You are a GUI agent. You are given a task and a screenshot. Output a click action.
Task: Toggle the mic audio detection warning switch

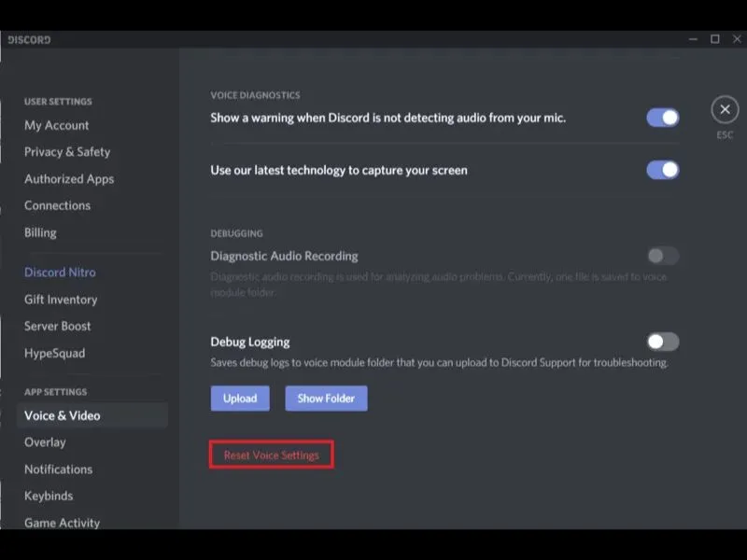click(663, 118)
